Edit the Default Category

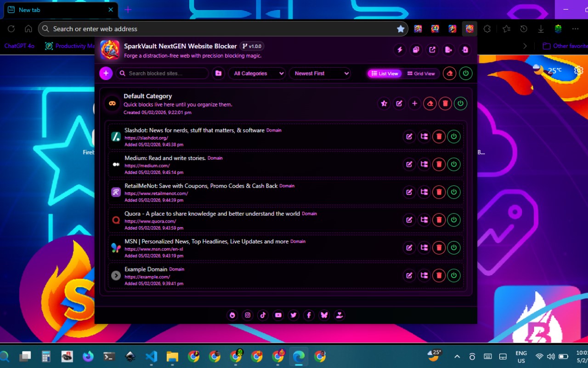[399, 103]
